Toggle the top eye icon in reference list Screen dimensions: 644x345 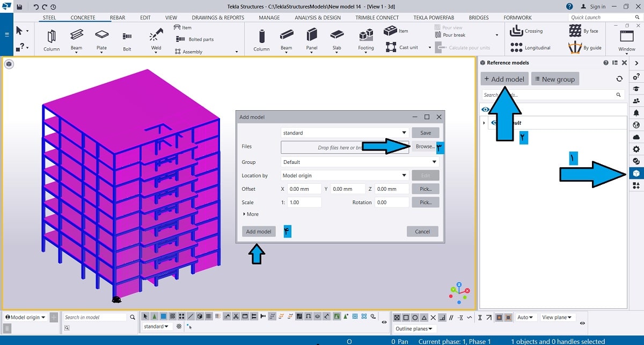pos(485,110)
